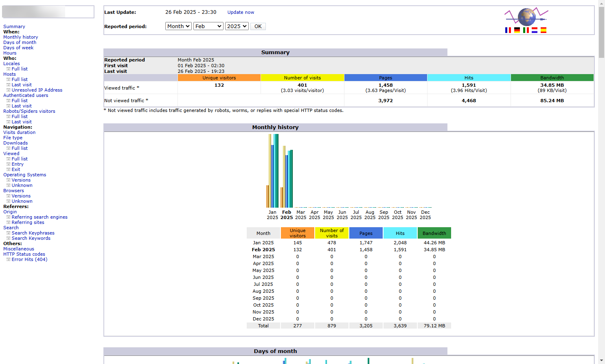
Task: Open the Hosts sidebar link
Action: (x=9, y=74)
